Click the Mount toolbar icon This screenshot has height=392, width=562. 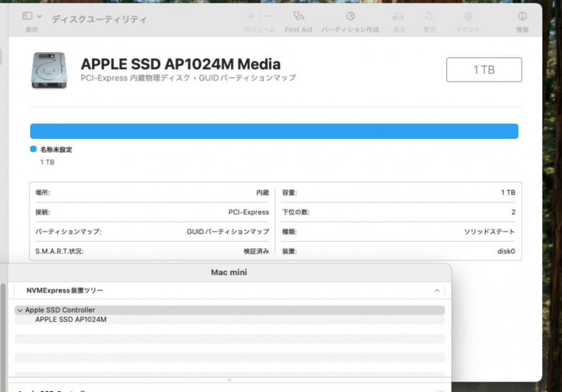pos(468,16)
